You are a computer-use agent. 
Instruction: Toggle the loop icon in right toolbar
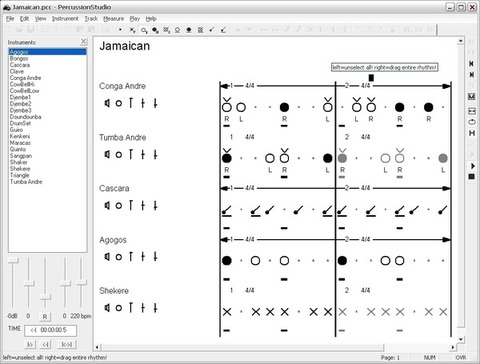472,122
